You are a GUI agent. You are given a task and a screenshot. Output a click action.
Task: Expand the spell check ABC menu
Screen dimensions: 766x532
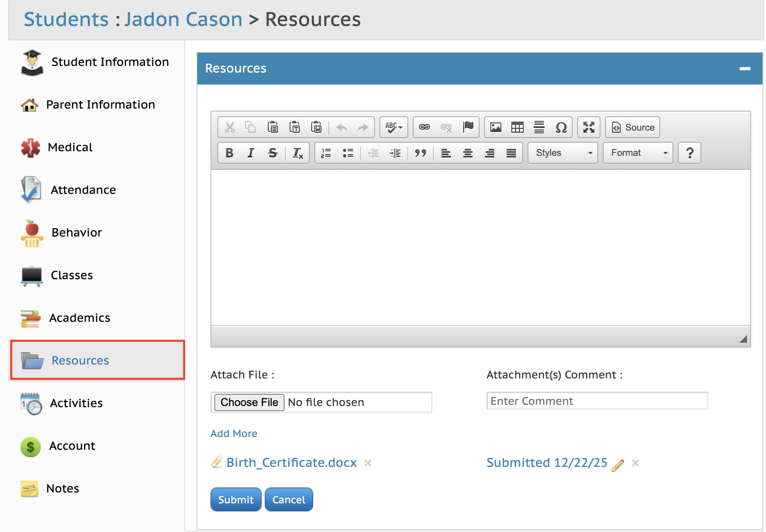(x=394, y=127)
